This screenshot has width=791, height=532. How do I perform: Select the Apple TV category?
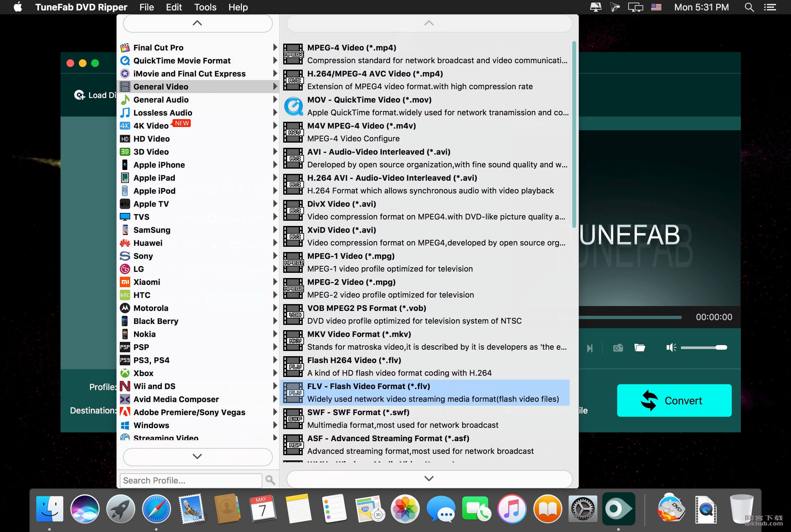point(198,204)
